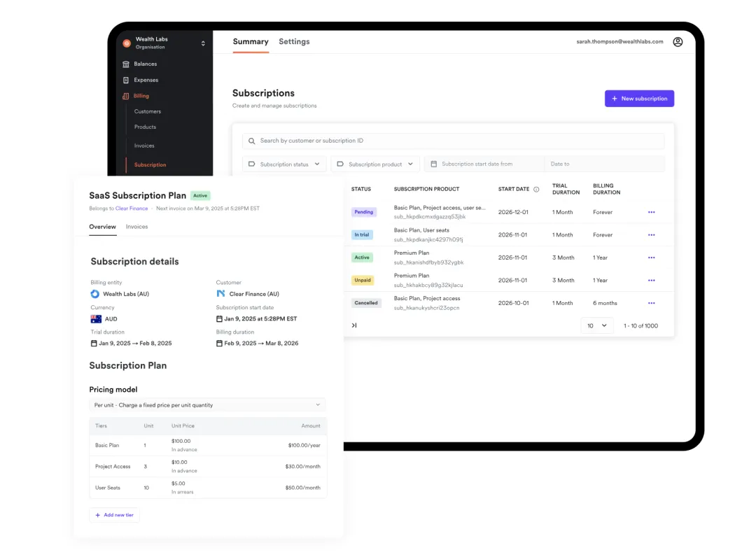Click the $100.00/year amount
Viewport: 756px width, 557px height.
304,445
